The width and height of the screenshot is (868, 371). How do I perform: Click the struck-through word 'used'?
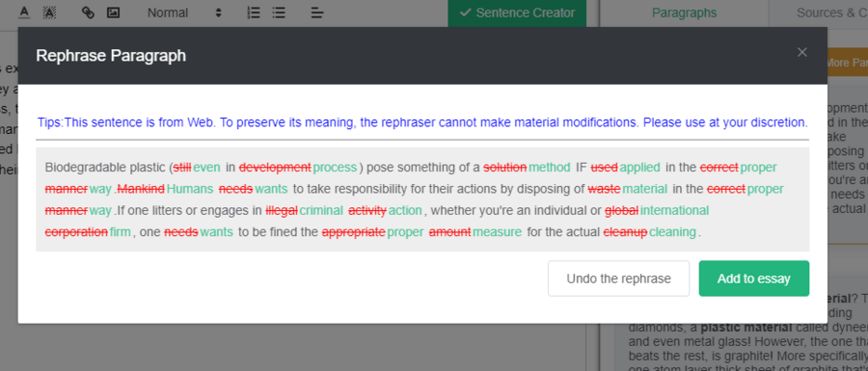605,168
